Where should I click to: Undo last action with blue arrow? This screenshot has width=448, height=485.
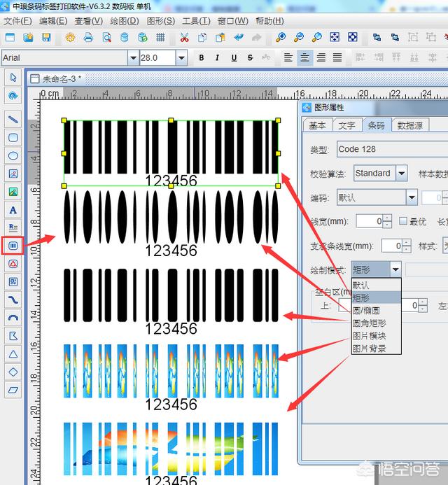pos(239,37)
